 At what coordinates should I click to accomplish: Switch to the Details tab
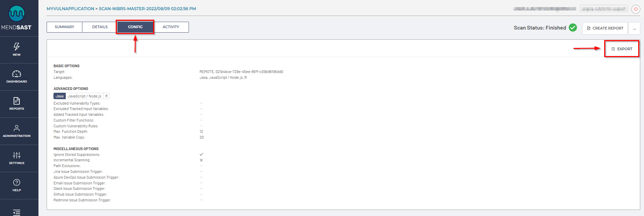coord(100,27)
